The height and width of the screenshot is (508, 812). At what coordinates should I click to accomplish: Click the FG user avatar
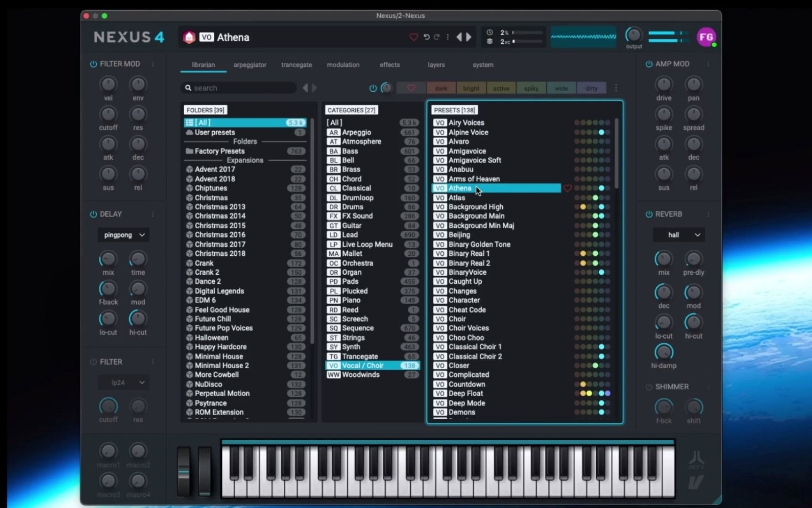706,37
